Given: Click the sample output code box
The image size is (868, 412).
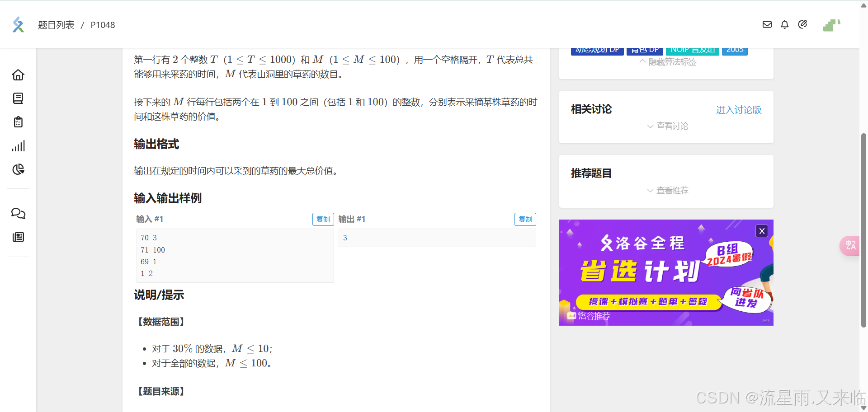Looking at the screenshot, I should [x=437, y=238].
